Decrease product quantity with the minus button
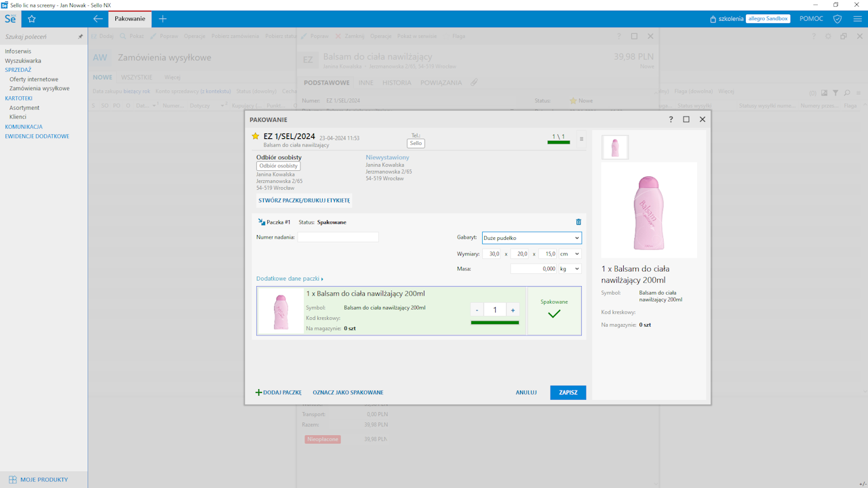868x488 pixels. coord(477,310)
